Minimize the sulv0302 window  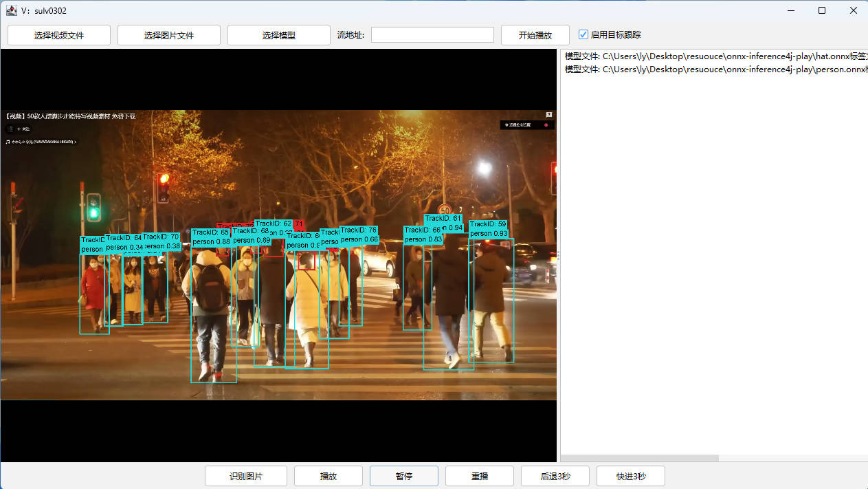point(791,10)
